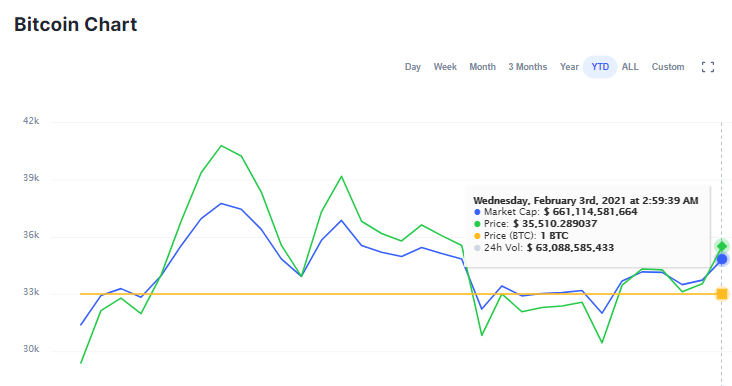
Task: Click the 36k axis label
Action: pos(31,235)
